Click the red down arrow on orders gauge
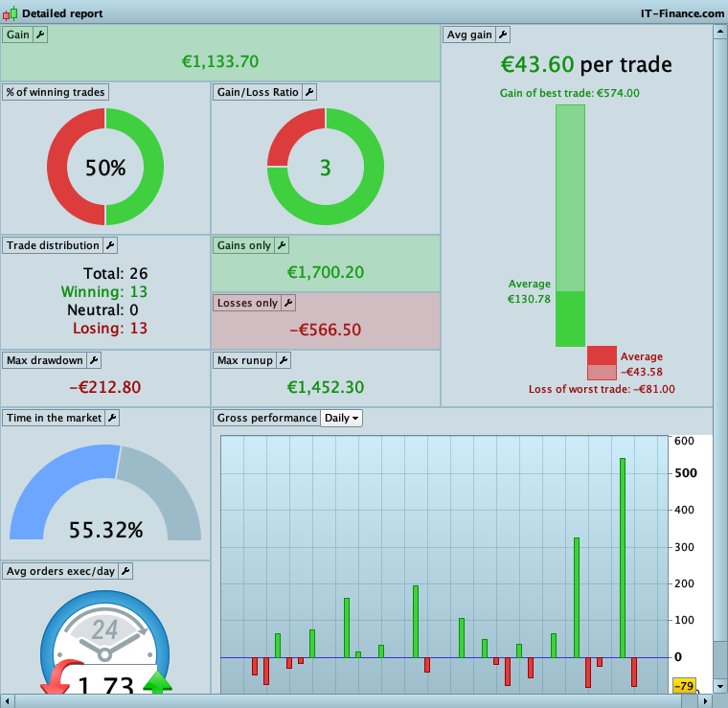The image size is (728, 708). 61,678
